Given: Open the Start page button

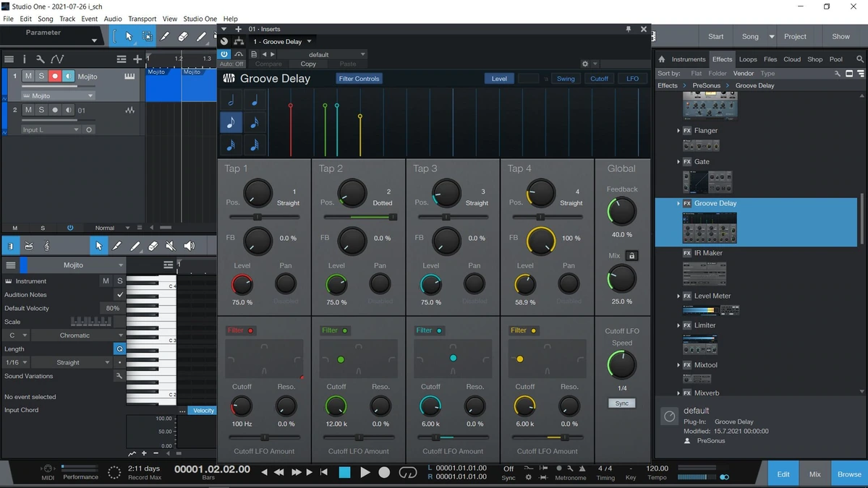Looking at the screenshot, I should tap(715, 36).
